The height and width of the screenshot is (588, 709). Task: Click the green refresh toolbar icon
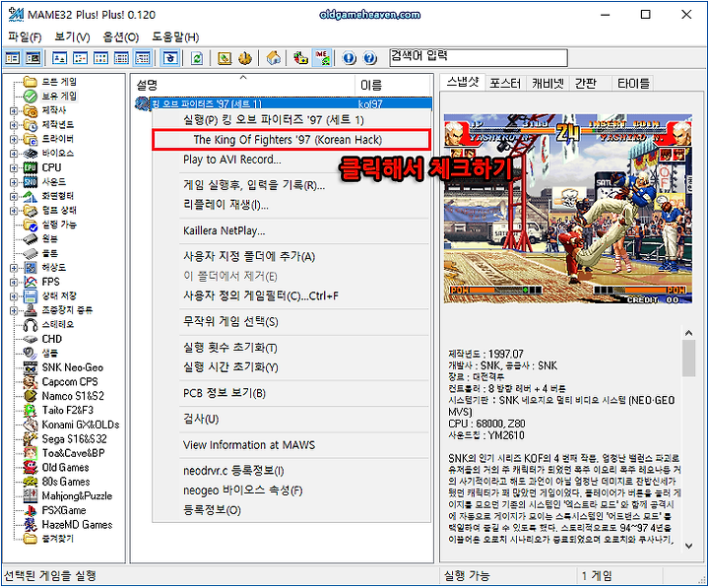point(197,58)
